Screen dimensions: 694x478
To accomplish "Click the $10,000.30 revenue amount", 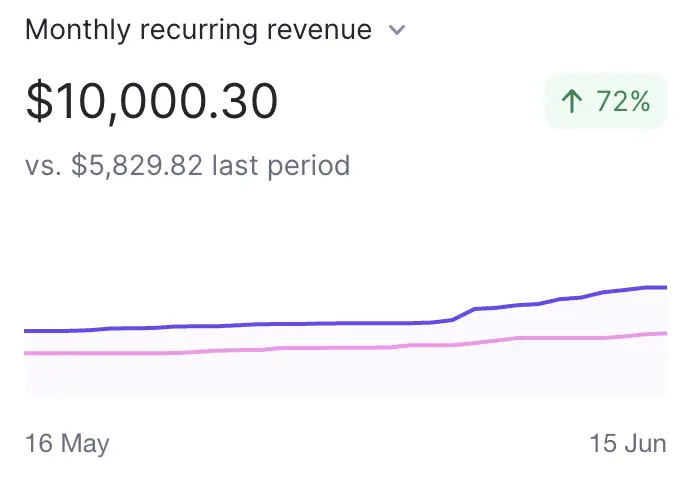I will click(151, 102).
